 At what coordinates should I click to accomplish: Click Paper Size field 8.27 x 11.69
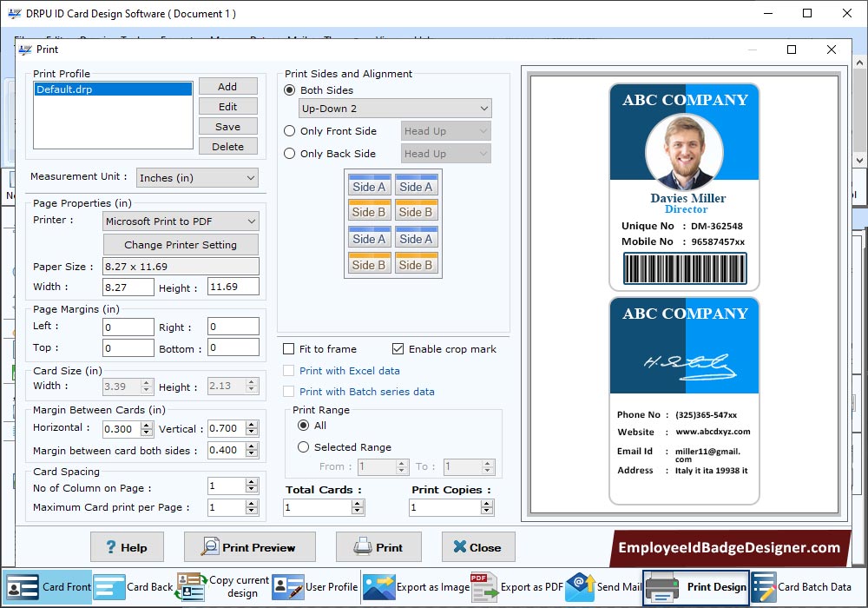(x=181, y=267)
